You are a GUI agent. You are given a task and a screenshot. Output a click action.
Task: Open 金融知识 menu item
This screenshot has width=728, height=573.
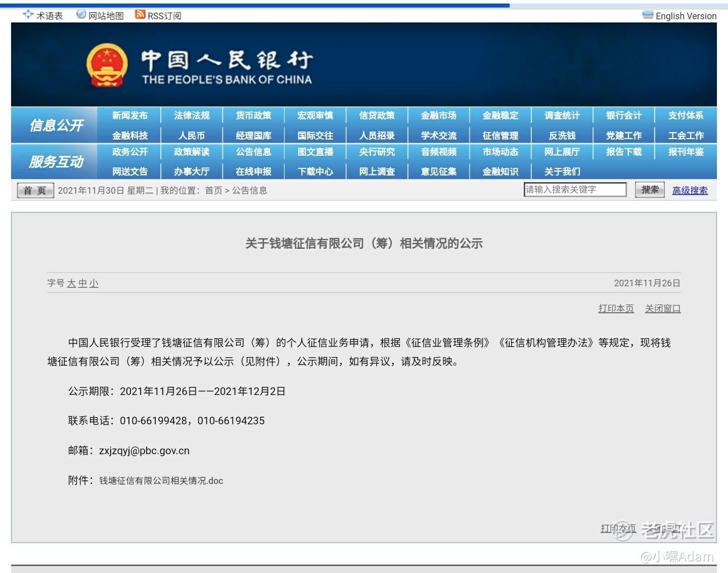pyautogui.click(x=500, y=171)
